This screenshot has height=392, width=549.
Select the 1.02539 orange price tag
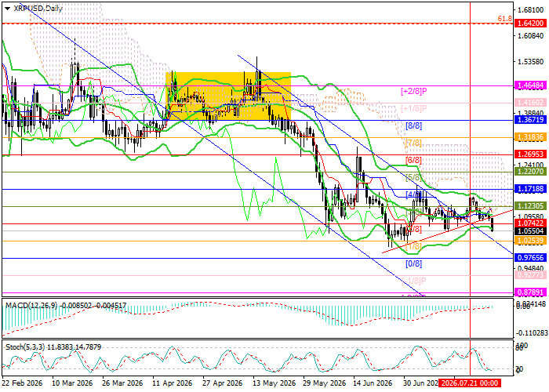click(530, 241)
